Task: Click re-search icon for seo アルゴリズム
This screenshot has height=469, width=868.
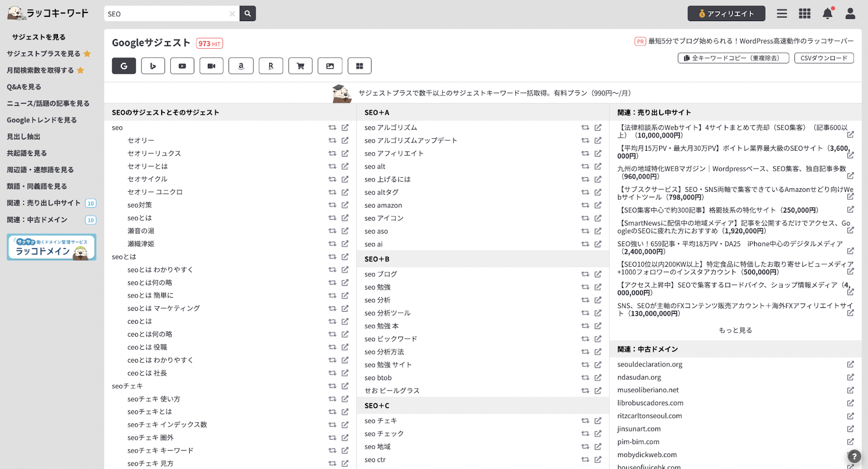Action: pos(585,127)
